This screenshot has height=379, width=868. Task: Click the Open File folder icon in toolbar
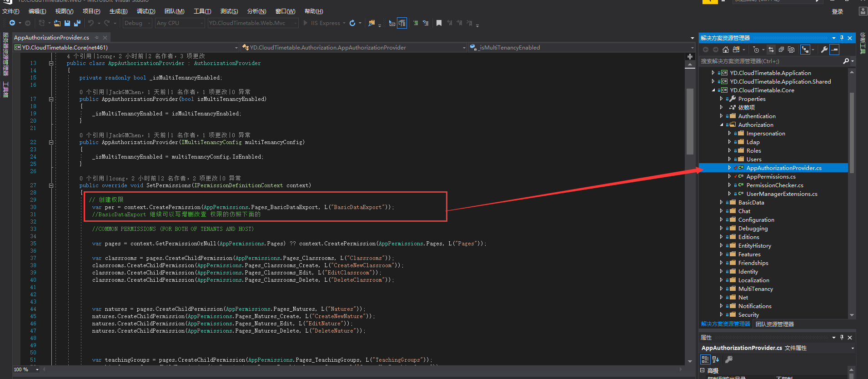(57, 23)
